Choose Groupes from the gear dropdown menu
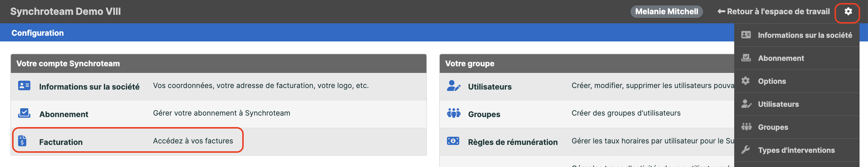Viewport: 868px width, 167px height. coord(796,127)
